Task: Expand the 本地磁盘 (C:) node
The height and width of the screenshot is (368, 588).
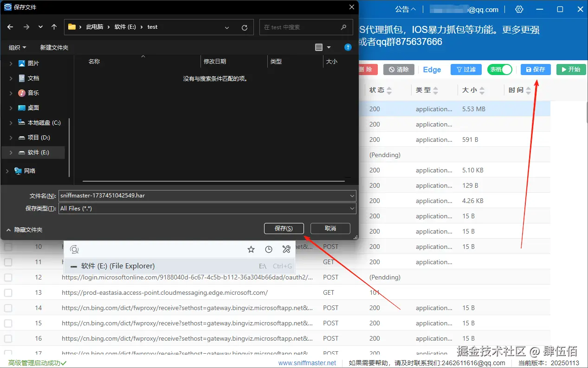Action: click(11, 122)
